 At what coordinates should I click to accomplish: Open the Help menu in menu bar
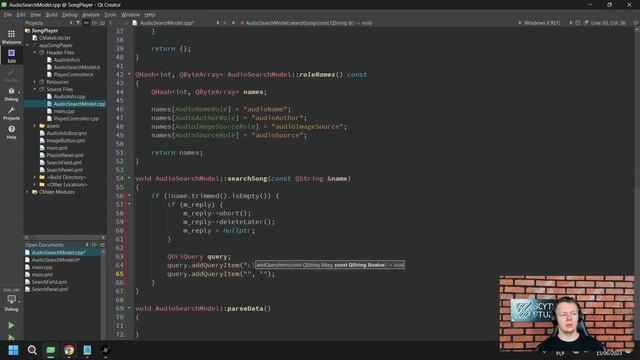[150, 14]
